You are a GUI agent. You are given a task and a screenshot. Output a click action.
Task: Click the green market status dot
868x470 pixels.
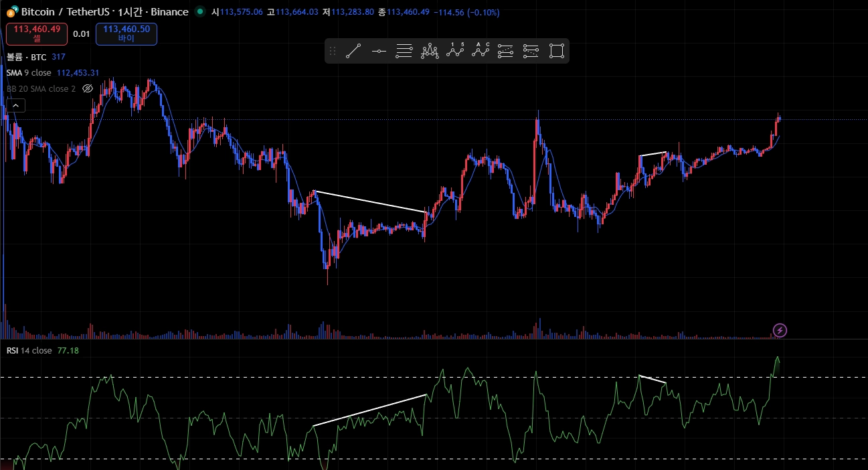[x=200, y=12]
